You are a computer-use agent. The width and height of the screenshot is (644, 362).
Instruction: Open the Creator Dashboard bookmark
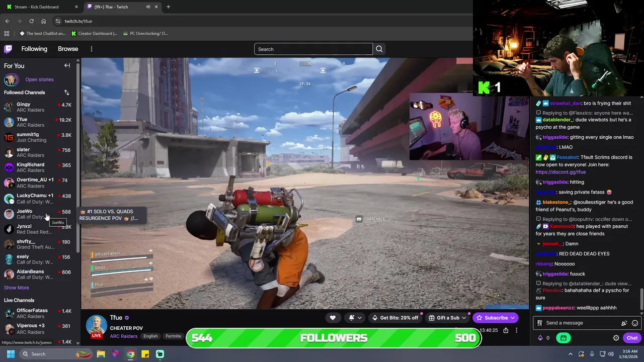(x=94, y=33)
